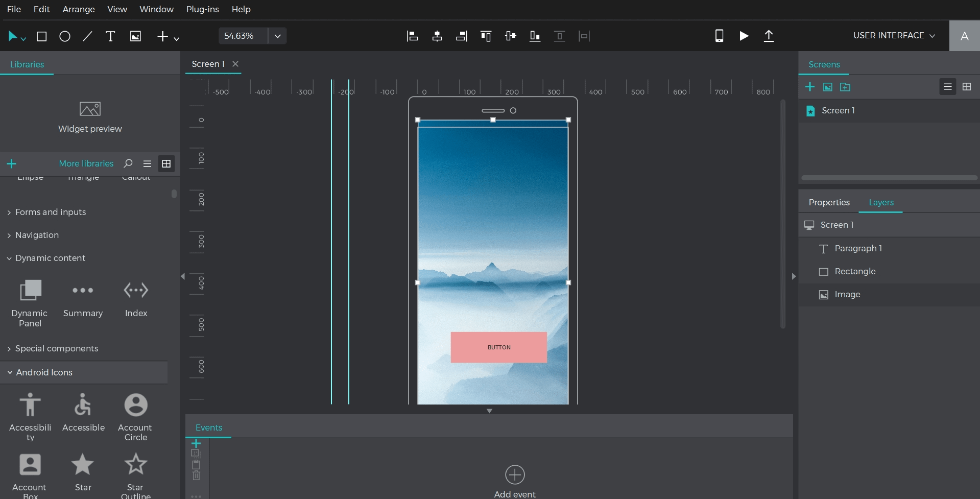Open the widget search in Libraries
This screenshot has width=980, height=499.
coord(128,163)
